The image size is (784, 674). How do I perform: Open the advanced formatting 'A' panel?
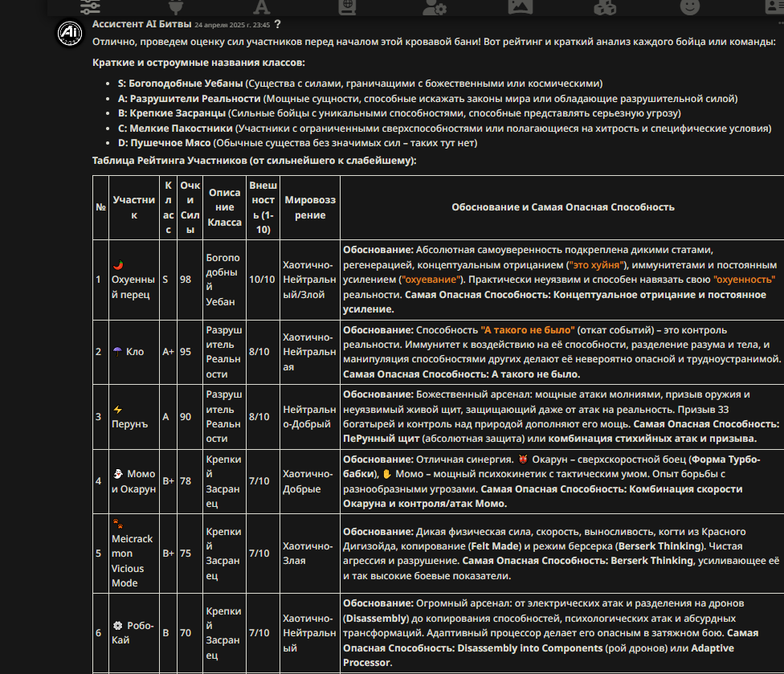tap(261, 6)
